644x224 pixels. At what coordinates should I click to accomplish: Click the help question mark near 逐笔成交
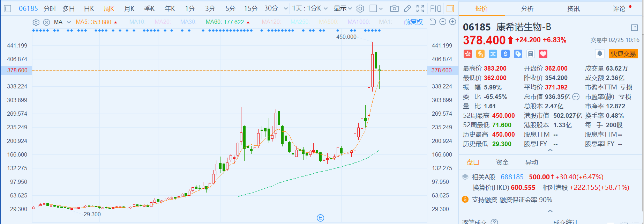pyautogui.click(x=494, y=222)
